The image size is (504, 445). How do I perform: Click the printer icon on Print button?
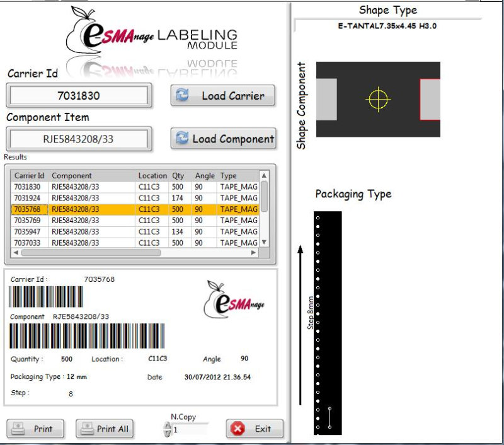(x=21, y=429)
